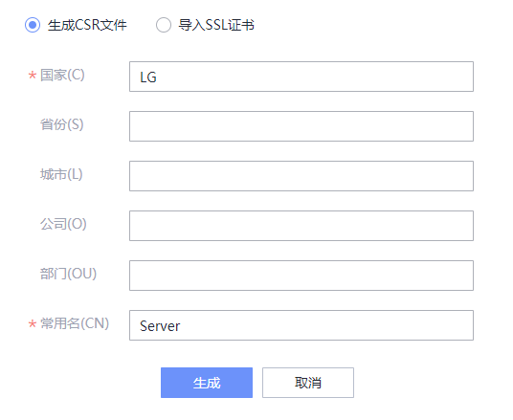Click the 国家(C) field label

[62, 75]
